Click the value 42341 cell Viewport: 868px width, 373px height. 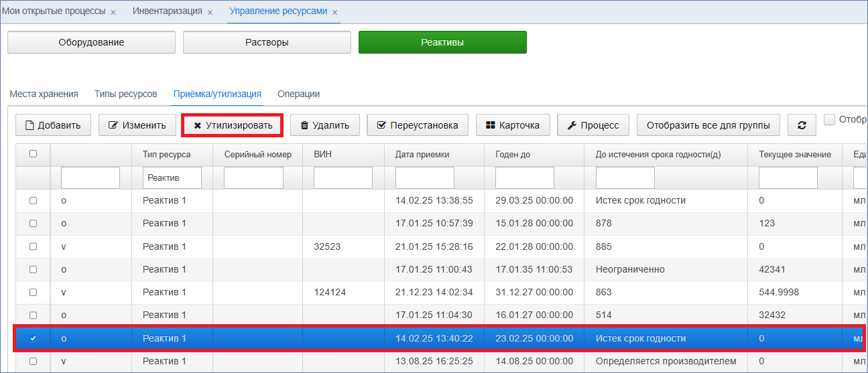click(x=795, y=269)
